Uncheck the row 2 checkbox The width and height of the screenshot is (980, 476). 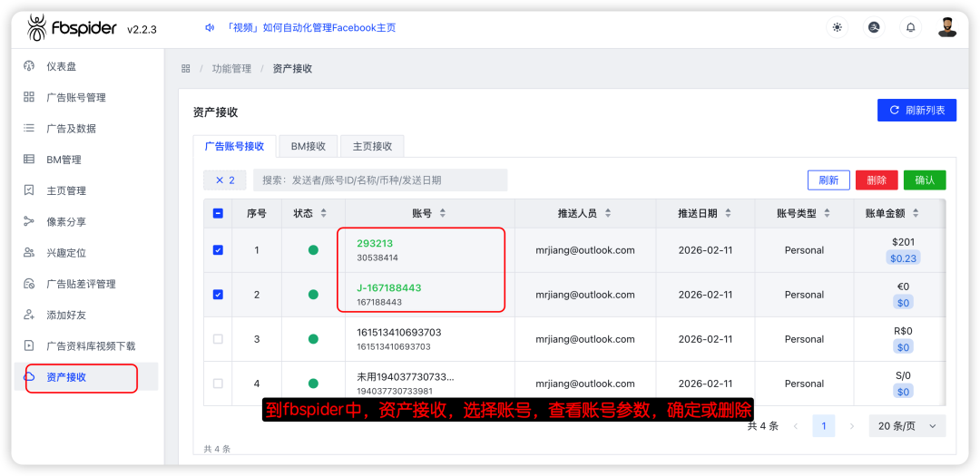tap(218, 295)
